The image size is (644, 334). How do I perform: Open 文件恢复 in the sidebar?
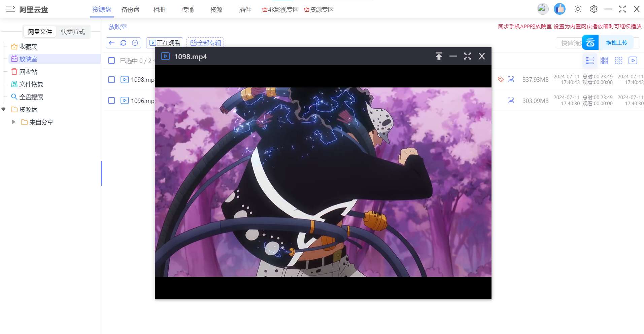click(31, 84)
